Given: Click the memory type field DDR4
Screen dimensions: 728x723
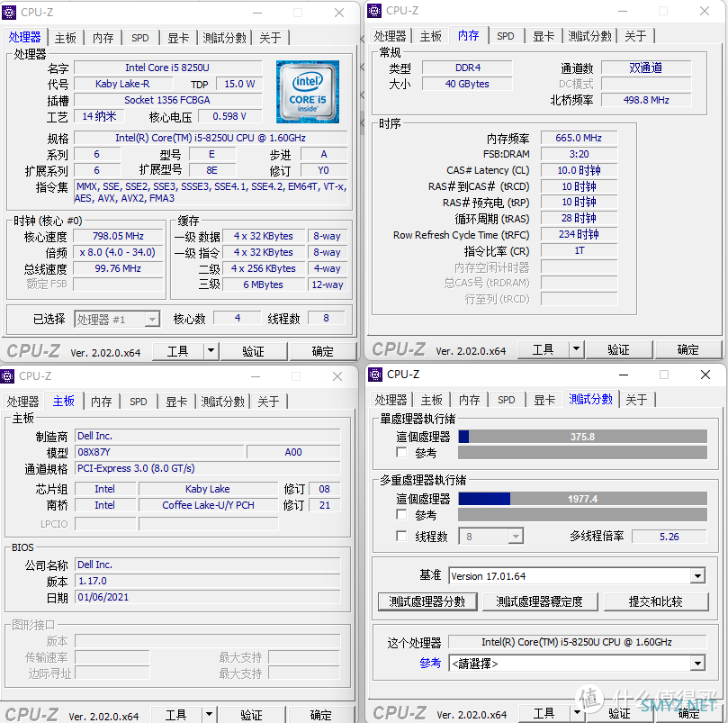Looking at the screenshot, I should click(468, 68).
